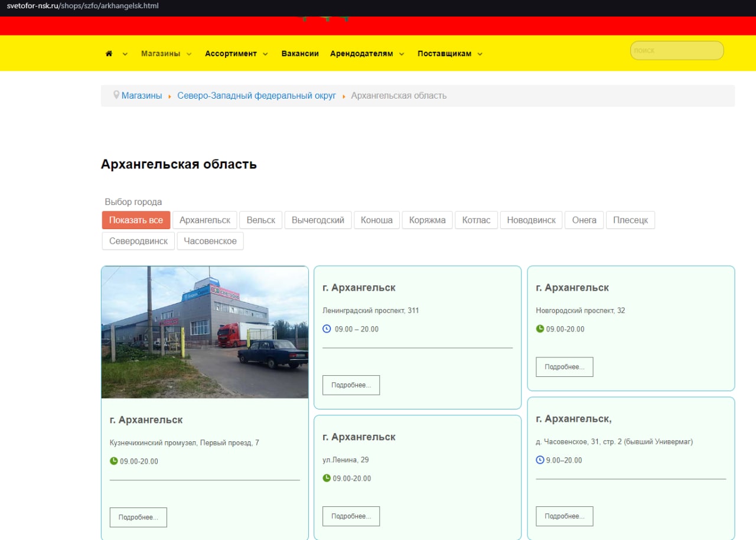Click the location pin icon in breadcrumbs
This screenshot has width=756, height=540.
tap(116, 95)
